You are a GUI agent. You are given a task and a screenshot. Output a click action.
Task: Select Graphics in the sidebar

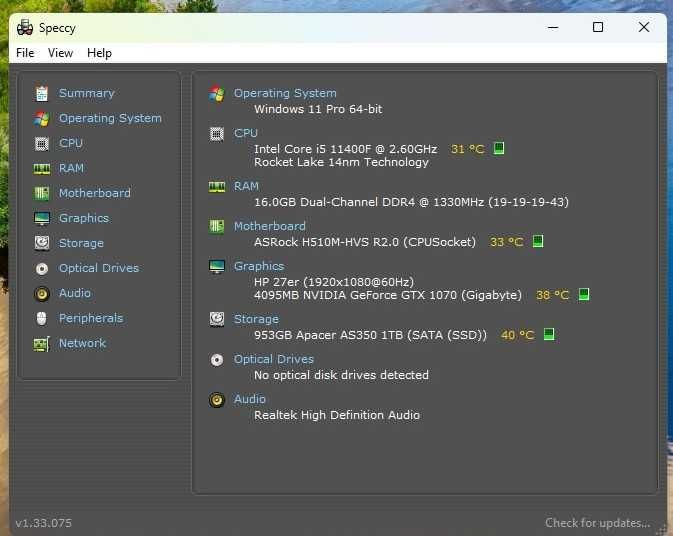click(84, 218)
